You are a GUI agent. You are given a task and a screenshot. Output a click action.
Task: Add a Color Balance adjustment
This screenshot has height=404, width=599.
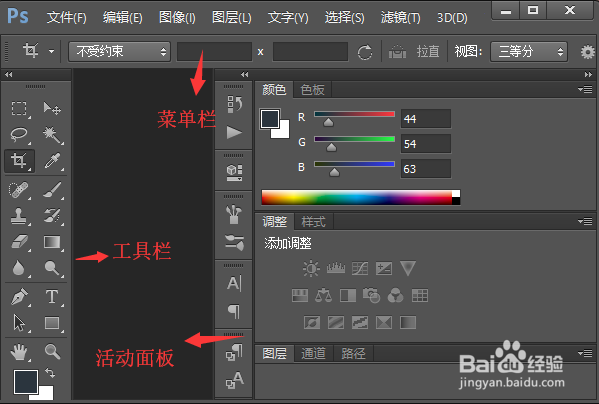coord(324,296)
